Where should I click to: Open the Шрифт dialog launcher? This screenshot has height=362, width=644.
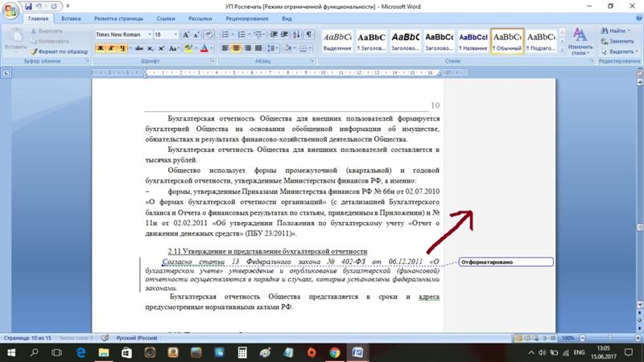tap(213, 61)
